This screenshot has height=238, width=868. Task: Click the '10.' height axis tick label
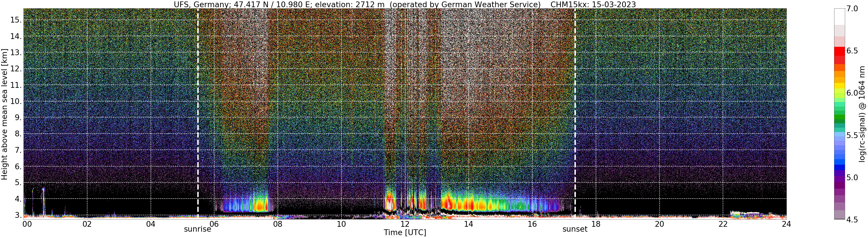[x=16, y=101]
